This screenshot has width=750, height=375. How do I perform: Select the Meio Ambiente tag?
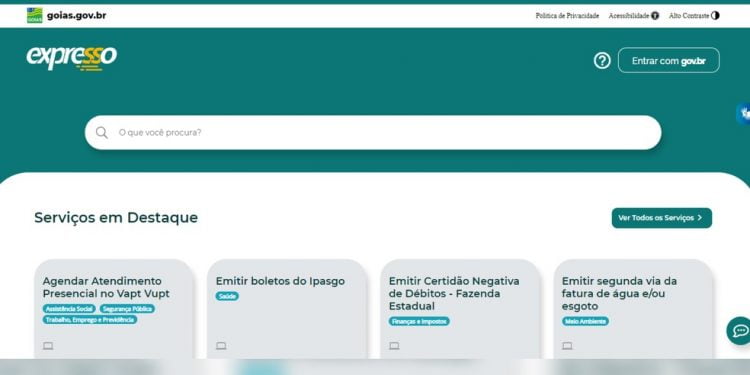(585, 321)
